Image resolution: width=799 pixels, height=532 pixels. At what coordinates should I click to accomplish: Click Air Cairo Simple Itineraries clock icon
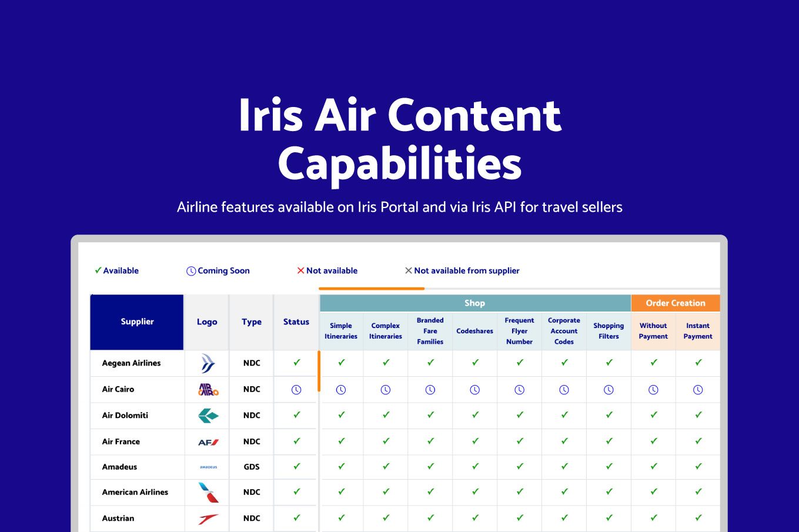coord(341,390)
